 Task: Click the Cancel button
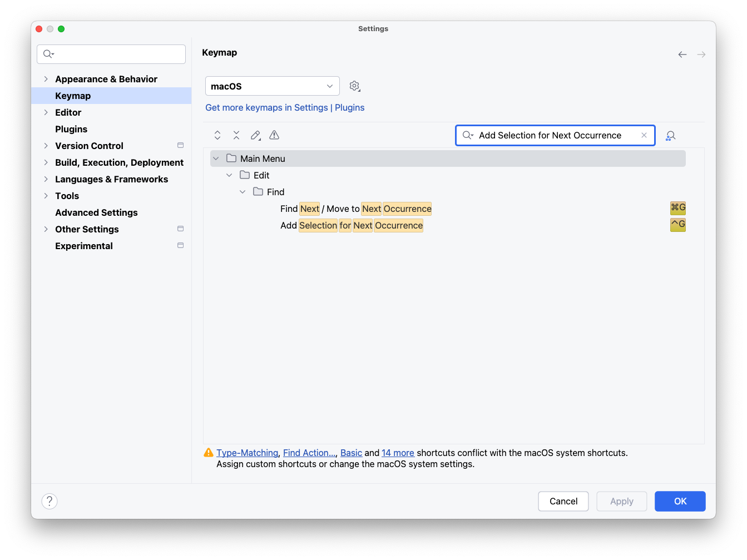[x=563, y=501]
